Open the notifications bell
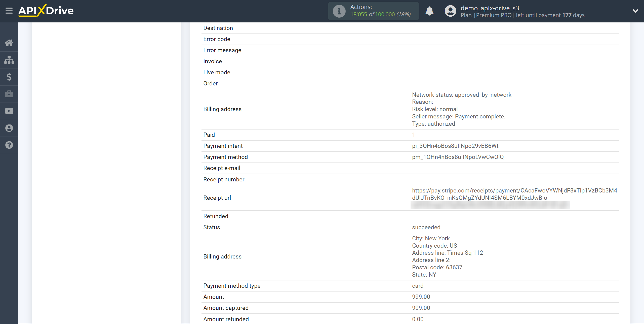 [429, 11]
